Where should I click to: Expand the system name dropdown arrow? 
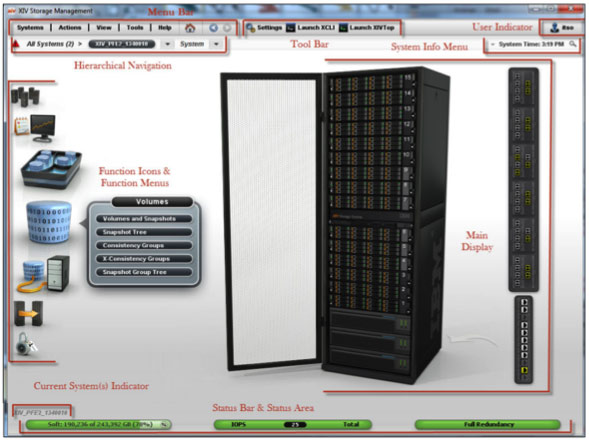pos(167,44)
